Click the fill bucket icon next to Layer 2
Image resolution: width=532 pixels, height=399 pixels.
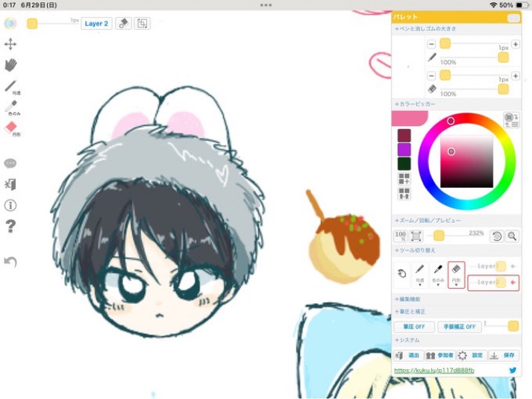[124, 23]
